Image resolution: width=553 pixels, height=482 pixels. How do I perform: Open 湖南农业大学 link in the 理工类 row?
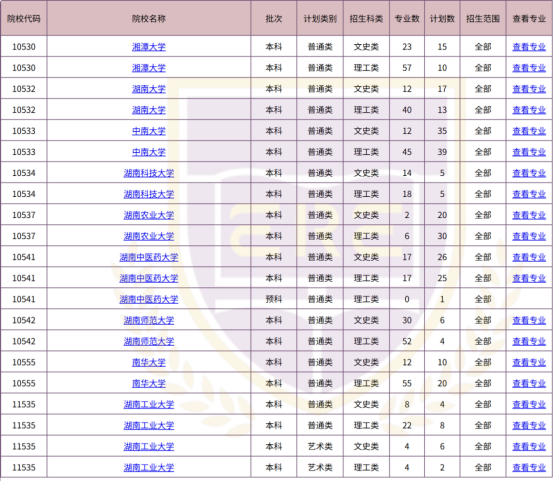(148, 236)
